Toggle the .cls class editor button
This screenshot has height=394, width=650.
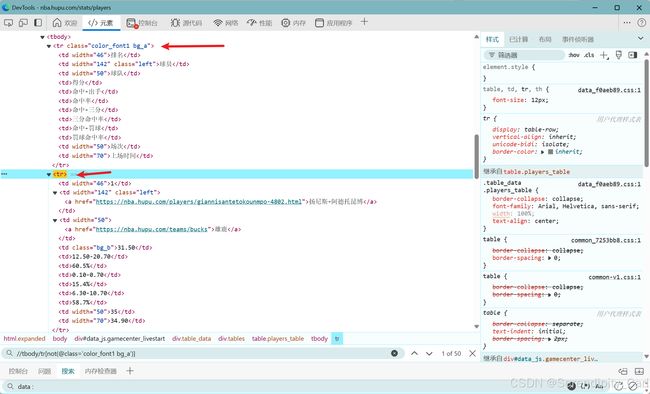tap(589, 55)
